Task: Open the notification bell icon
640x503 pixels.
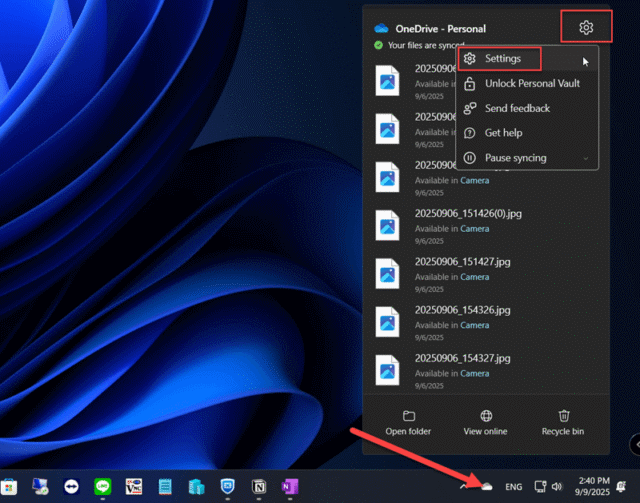Action: (621, 486)
